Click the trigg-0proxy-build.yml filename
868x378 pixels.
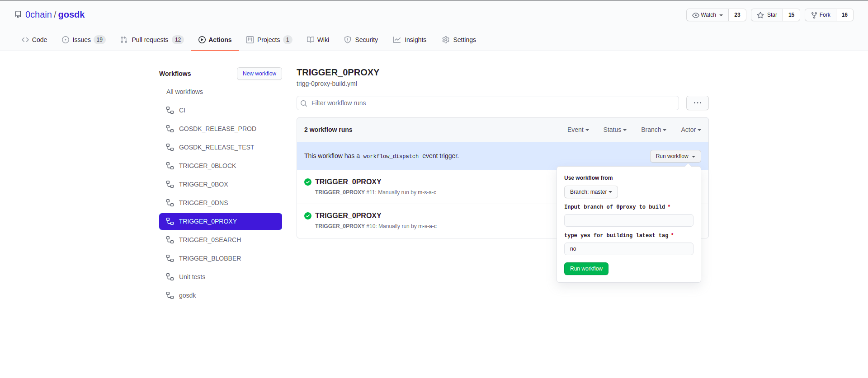click(327, 84)
